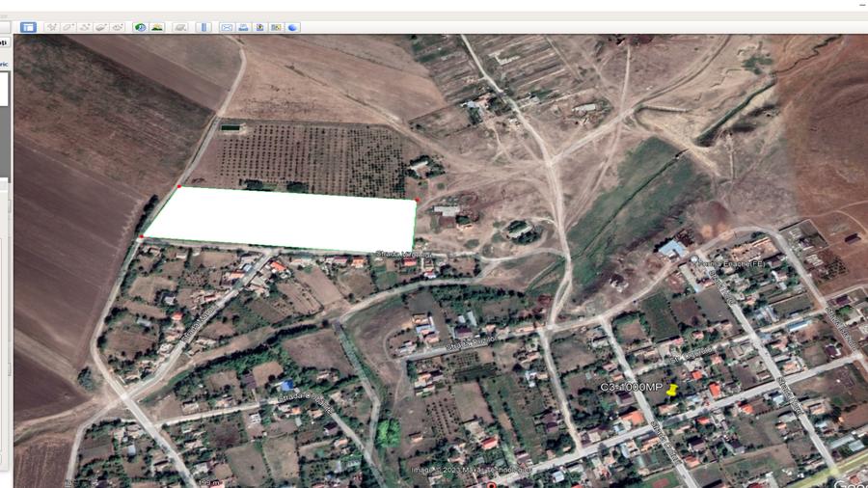Screen dimensions: 868x488
Task: Click the C3-1000MP placemark label
Action: tap(631, 387)
